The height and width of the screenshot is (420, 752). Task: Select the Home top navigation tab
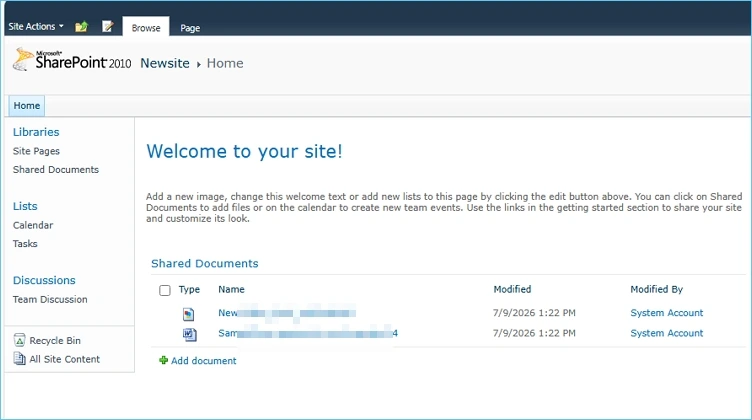[27, 105]
